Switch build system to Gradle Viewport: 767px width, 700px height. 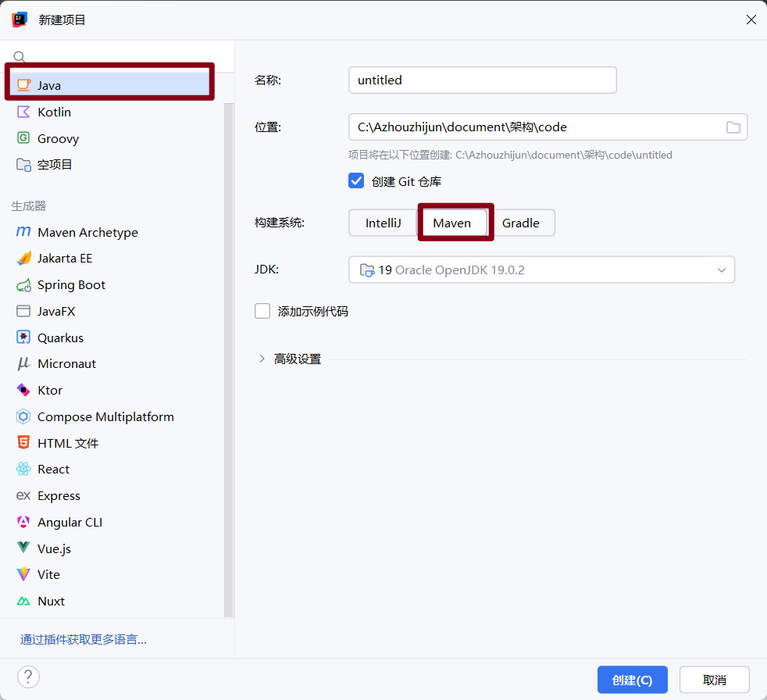(x=521, y=223)
